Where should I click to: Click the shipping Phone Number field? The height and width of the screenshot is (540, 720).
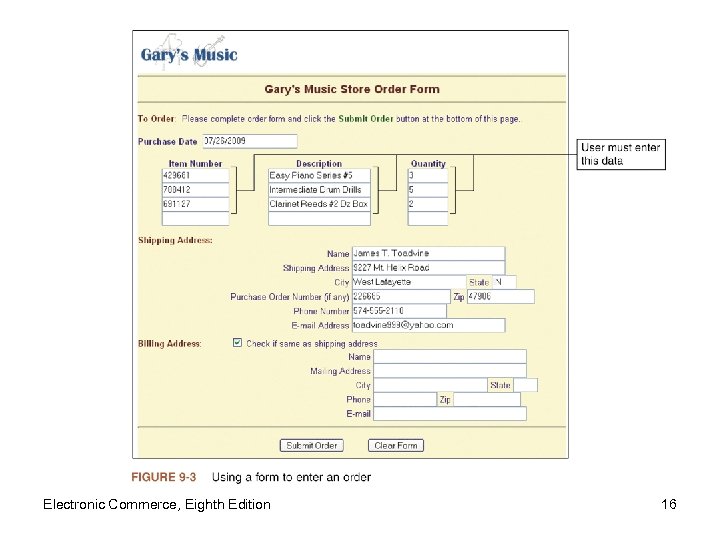tap(399, 311)
